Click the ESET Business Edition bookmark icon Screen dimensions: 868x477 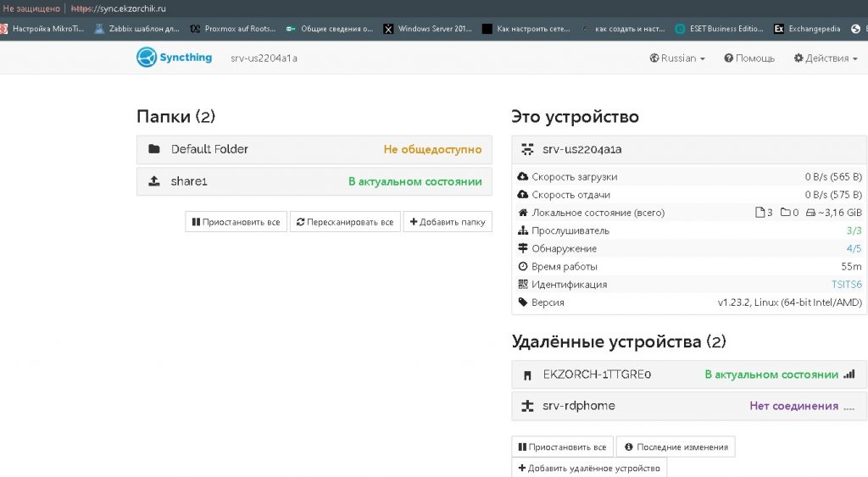(x=680, y=29)
